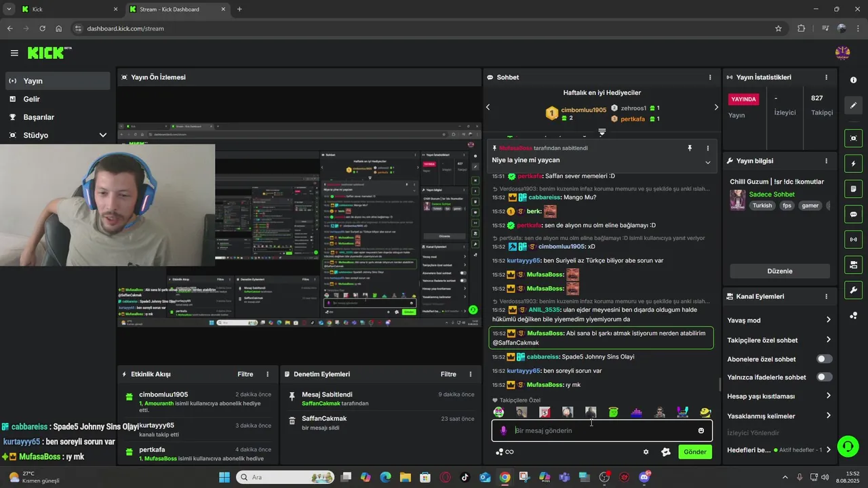Click the purple microphone icon in message box

click(x=503, y=430)
